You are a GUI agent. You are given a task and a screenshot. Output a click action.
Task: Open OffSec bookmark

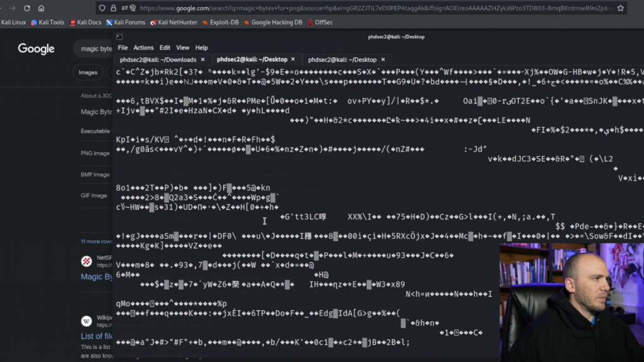click(x=320, y=23)
